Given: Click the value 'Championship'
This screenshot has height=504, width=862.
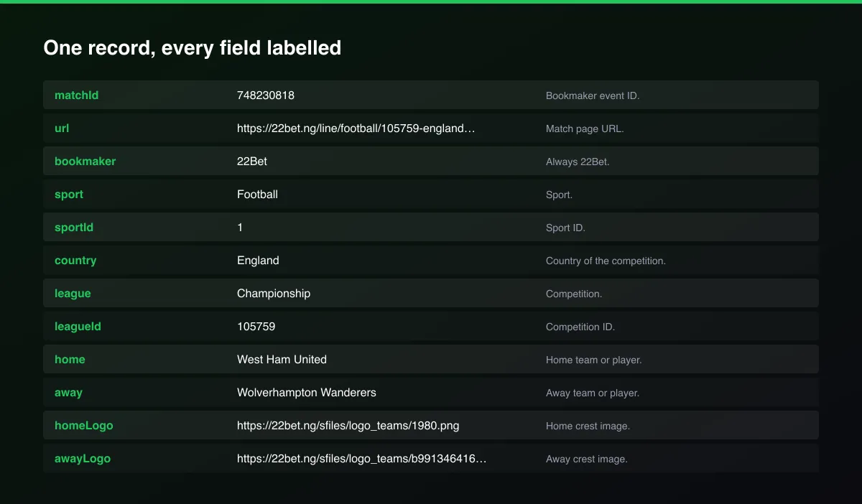Looking at the screenshot, I should pos(274,293).
